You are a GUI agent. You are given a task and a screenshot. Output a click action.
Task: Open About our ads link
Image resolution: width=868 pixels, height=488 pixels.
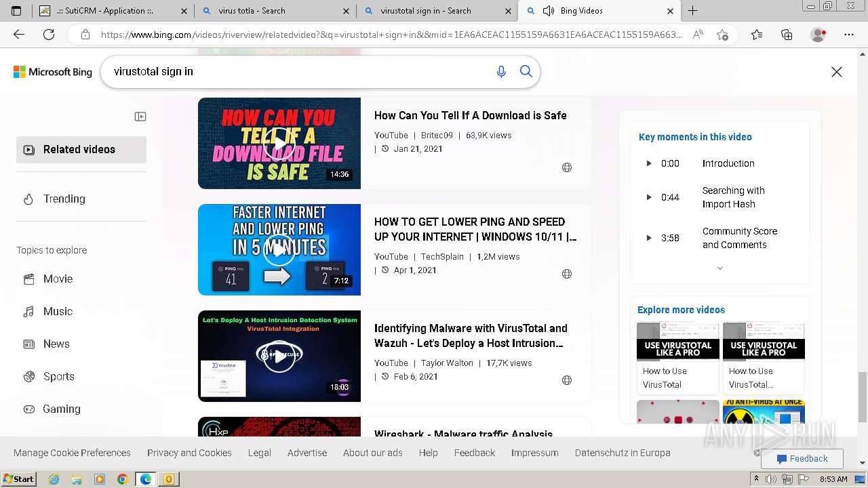[x=373, y=453]
